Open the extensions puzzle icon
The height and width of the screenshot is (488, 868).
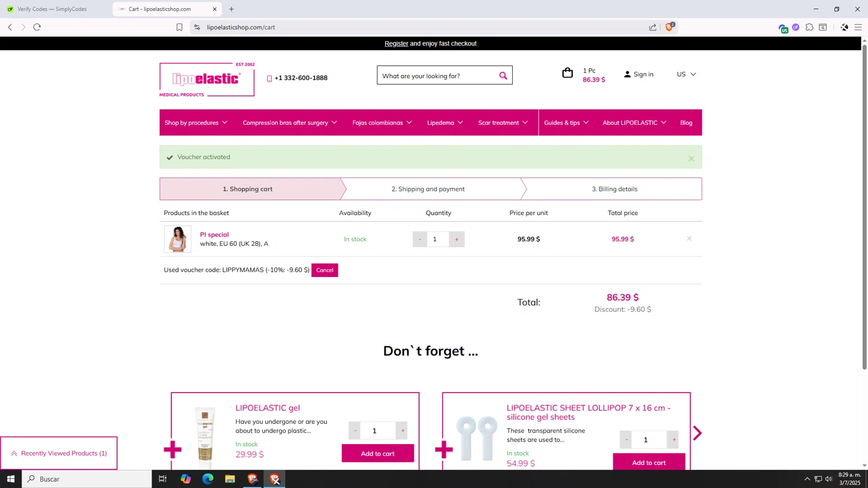point(810,27)
